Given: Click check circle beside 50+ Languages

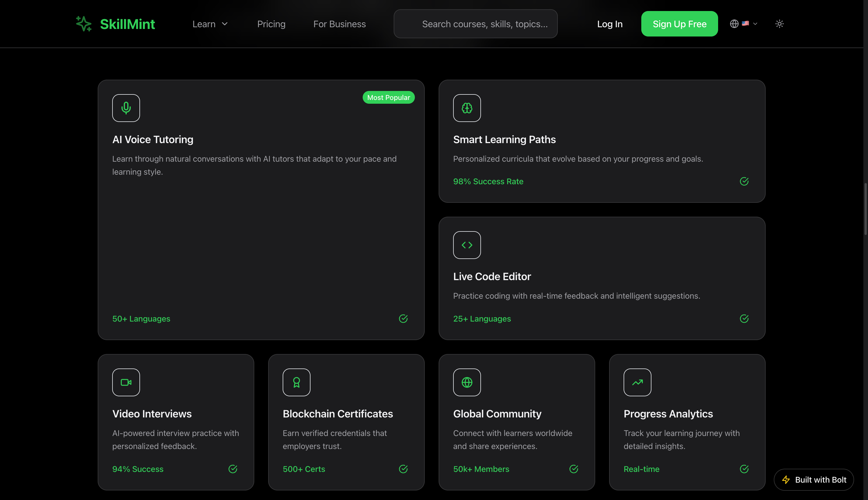Looking at the screenshot, I should click(403, 319).
